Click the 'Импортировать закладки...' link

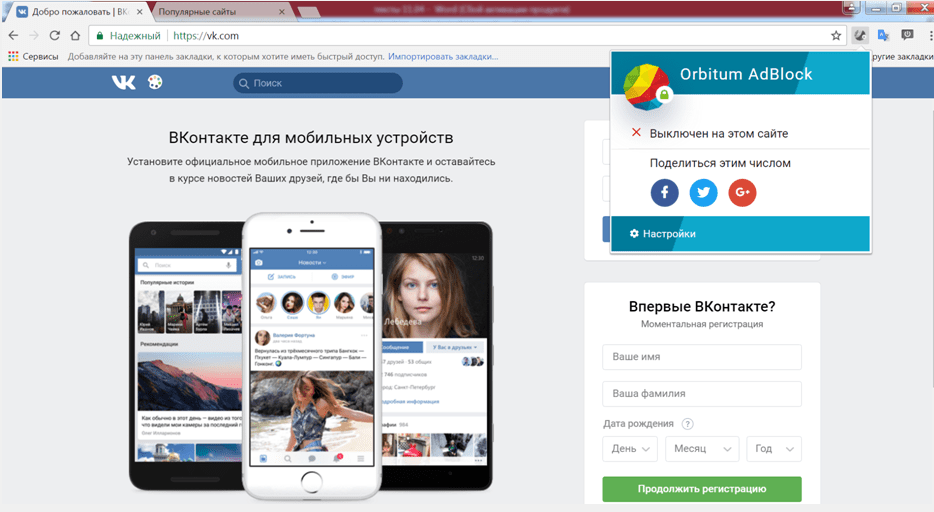[x=444, y=57]
